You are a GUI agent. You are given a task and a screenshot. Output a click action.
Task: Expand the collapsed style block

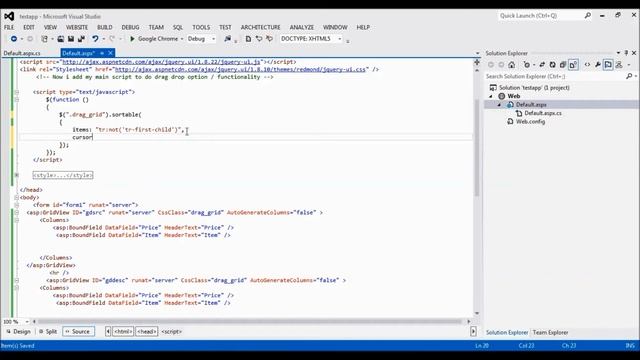click(x=17, y=175)
